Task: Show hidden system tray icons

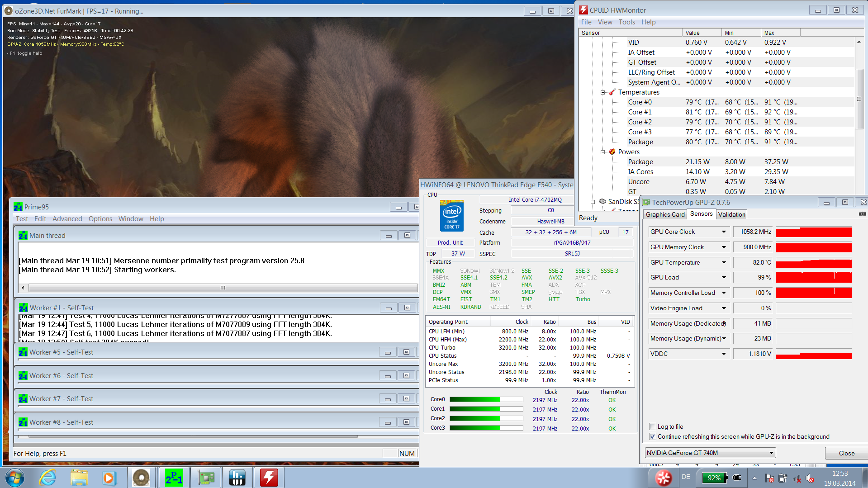Action: click(x=754, y=478)
